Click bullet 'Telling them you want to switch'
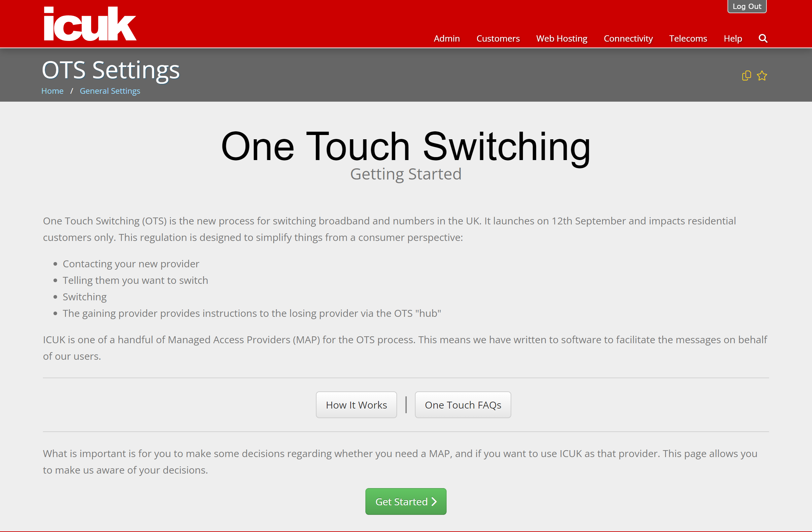 tap(135, 280)
